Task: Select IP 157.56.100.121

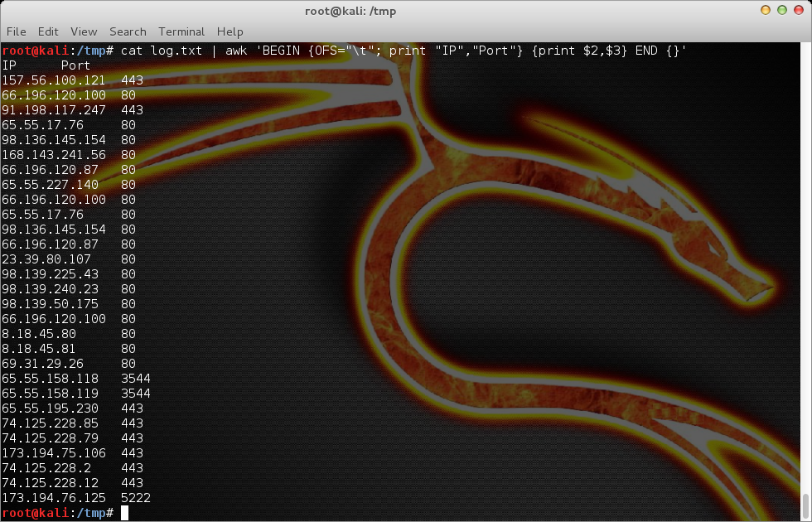Action: click(x=53, y=80)
